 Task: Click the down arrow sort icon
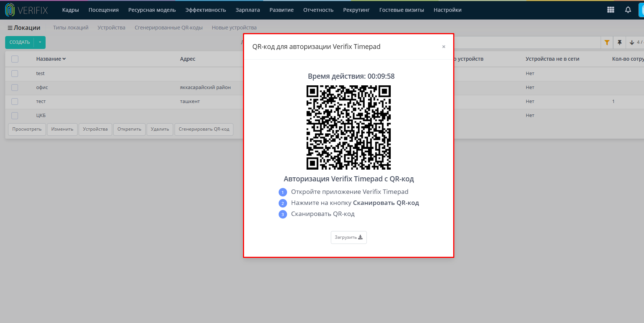[x=632, y=42]
